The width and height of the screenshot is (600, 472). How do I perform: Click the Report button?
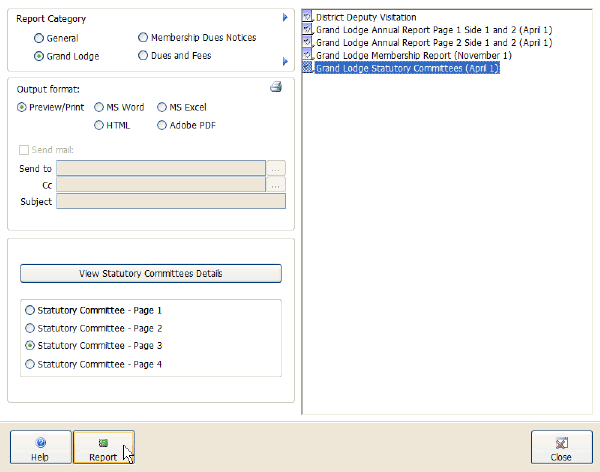tap(103, 448)
